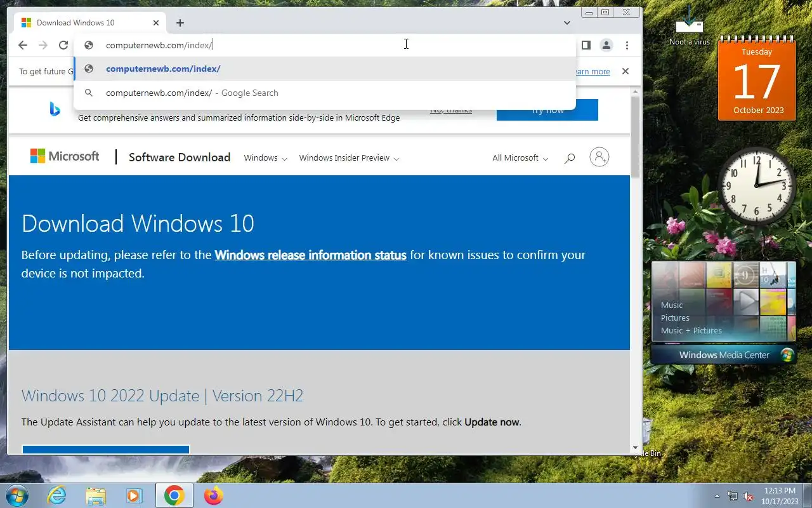Close the Download Windows 10 tab
This screenshot has height=508, width=812.
click(x=156, y=23)
